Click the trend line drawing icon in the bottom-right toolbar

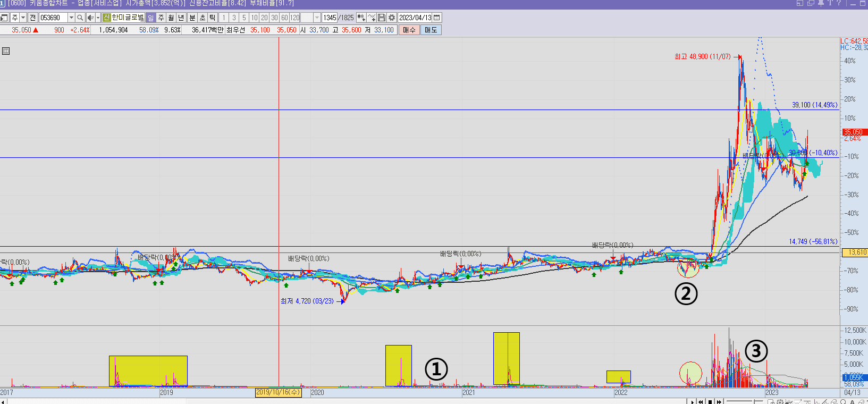point(825,401)
